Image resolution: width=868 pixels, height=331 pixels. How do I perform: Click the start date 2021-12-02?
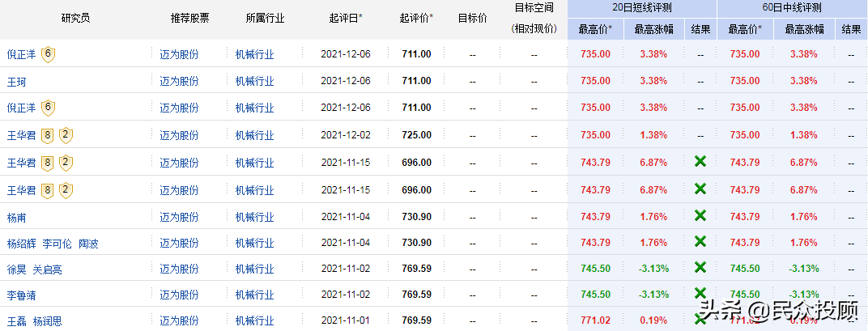point(346,135)
